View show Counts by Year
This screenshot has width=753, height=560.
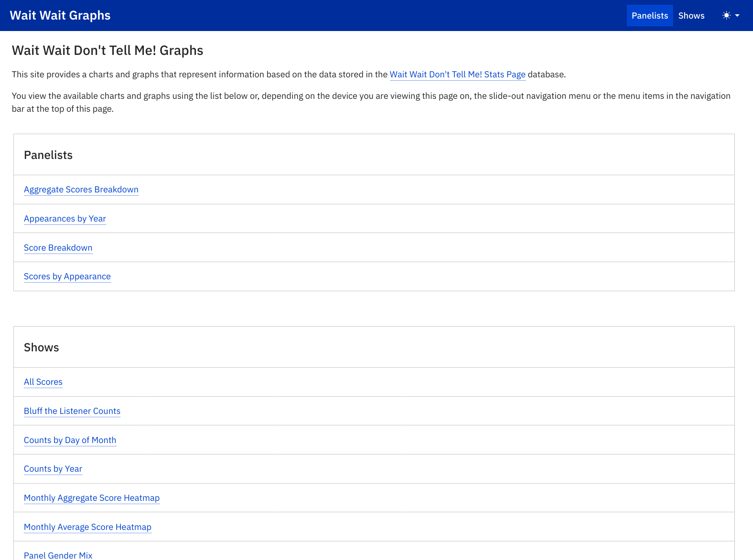click(53, 469)
